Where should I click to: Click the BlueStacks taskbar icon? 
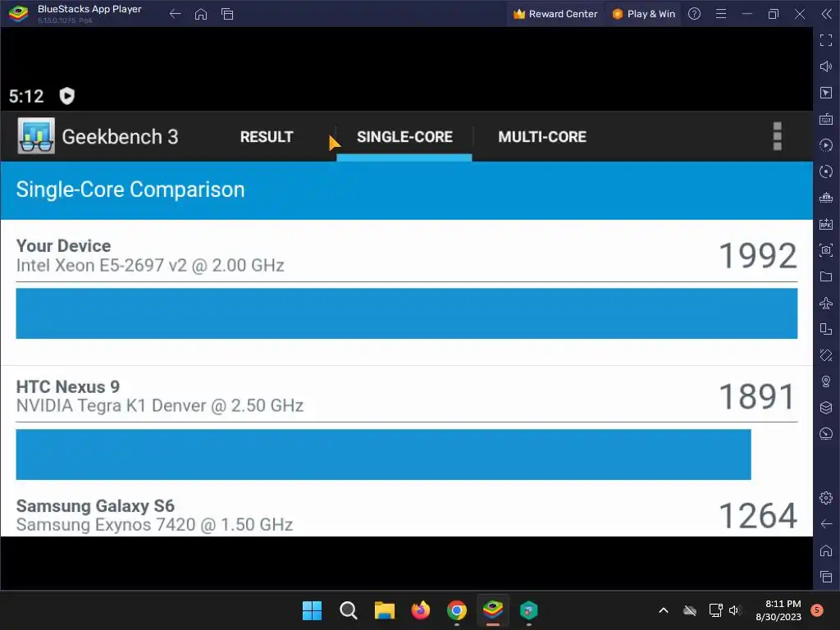(493, 610)
